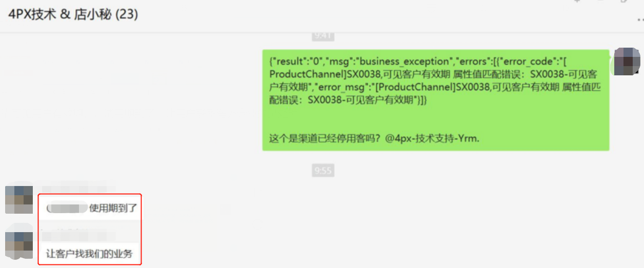
Task: Click the 9:41 timestamp label
Action: pyautogui.click(x=323, y=36)
